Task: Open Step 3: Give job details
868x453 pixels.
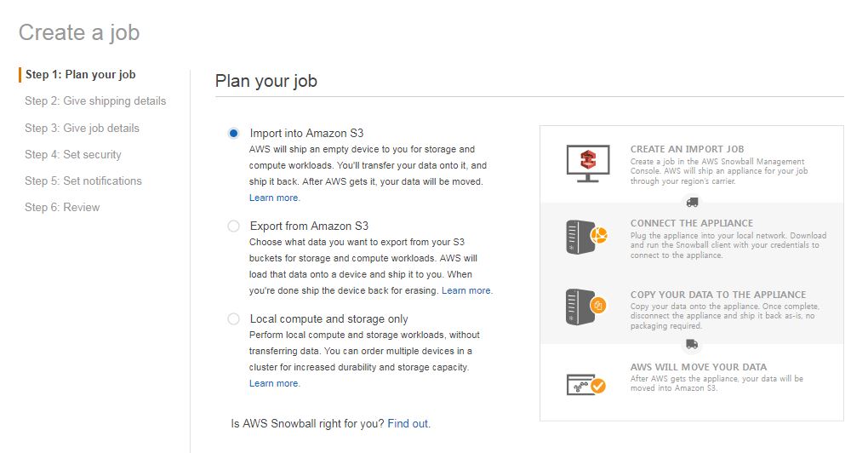Action: (x=82, y=128)
